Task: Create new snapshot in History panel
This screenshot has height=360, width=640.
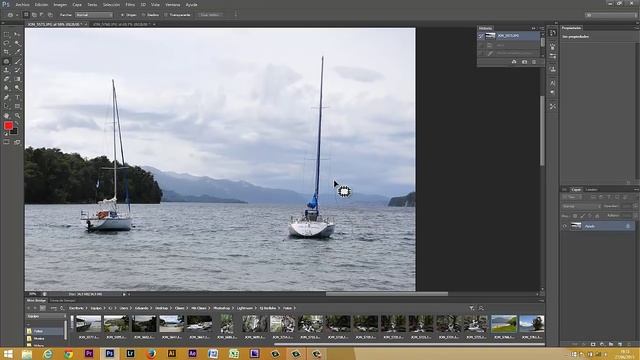Action: [524, 62]
